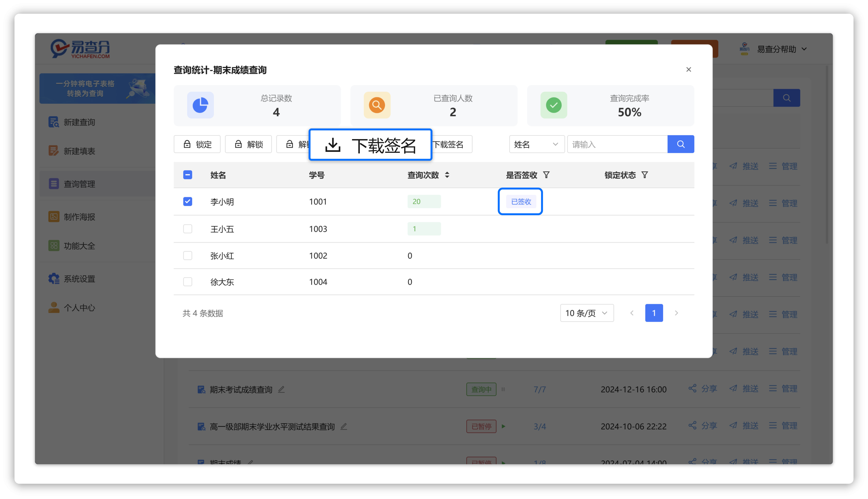Uncheck the 李小明 row checkbox

187,201
